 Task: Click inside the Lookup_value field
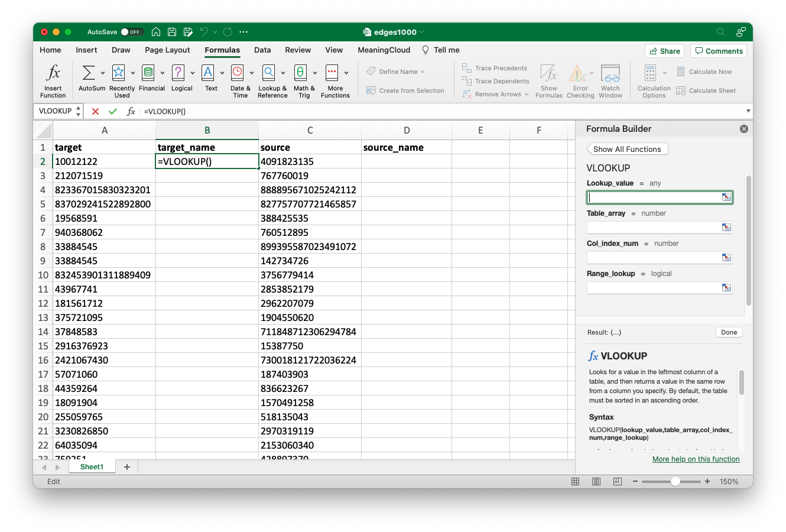pyautogui.click(x=656, y=197)
